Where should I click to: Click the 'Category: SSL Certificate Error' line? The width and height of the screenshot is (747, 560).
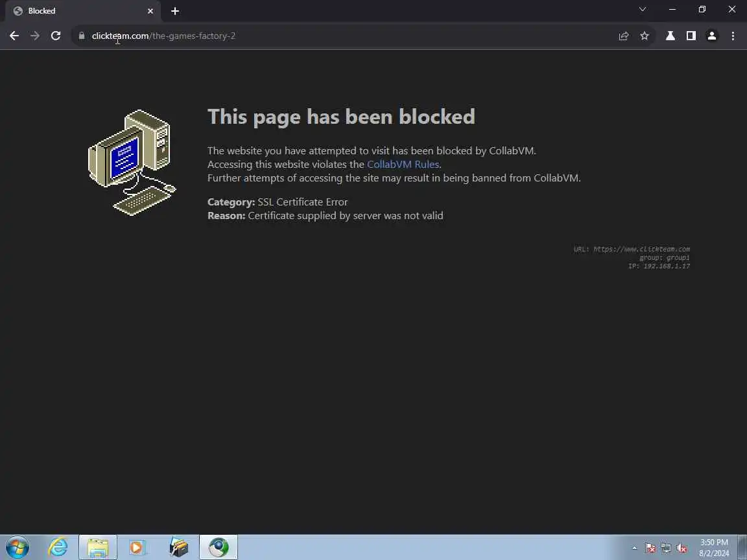tap(278, 202)
